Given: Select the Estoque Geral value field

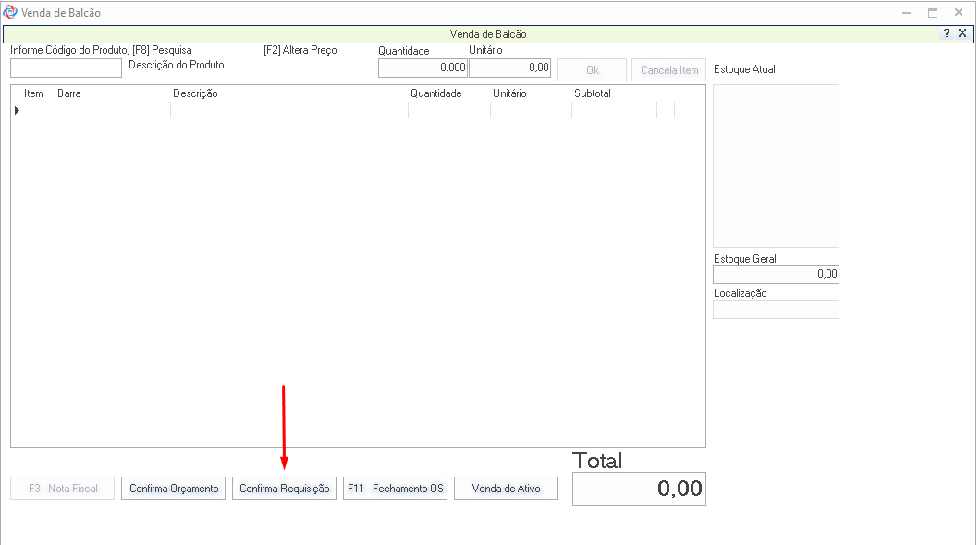Looking at the screenshot, I should [776, 274].
